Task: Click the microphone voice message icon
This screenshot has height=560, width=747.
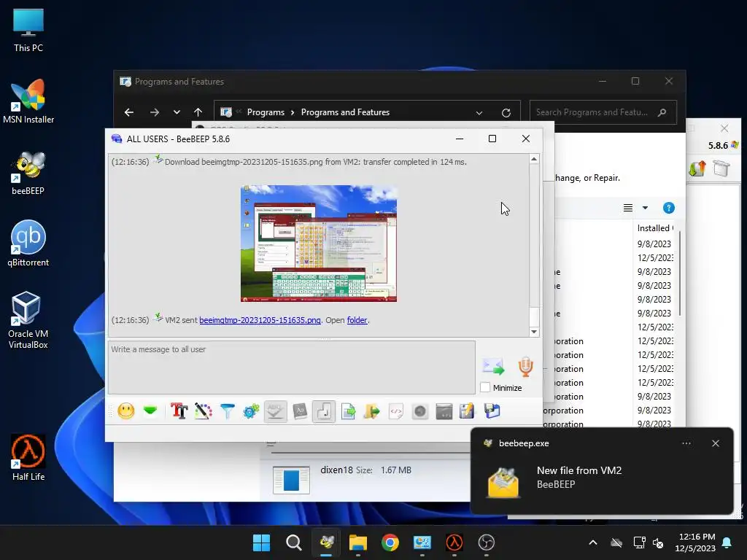Action: pyautogui.click(x=525, y=366)
